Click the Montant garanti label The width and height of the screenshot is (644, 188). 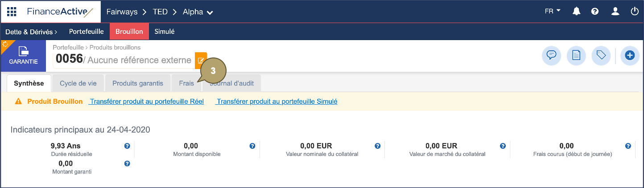tap(72, 172)
